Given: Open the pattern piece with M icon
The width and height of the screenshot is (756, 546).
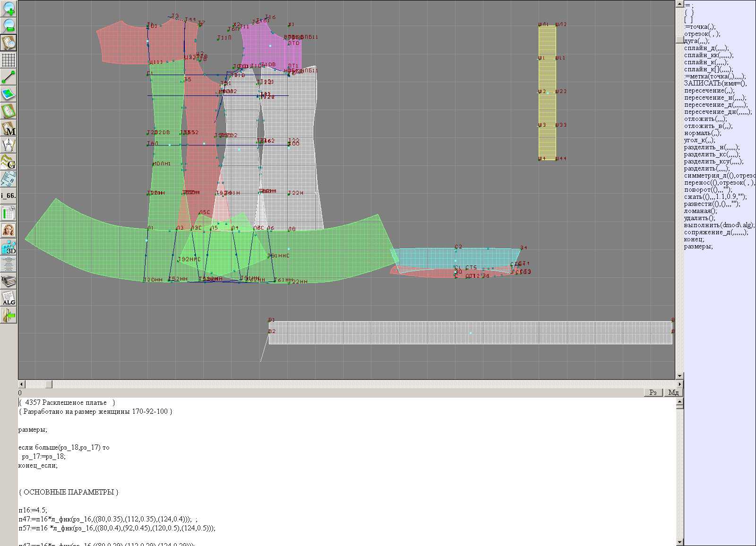Looking at the screenshot, I should click(x=9, y=128).
